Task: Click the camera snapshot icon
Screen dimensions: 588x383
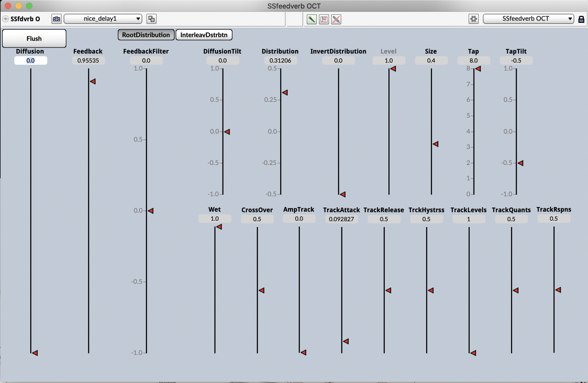Action: (57, 19)
